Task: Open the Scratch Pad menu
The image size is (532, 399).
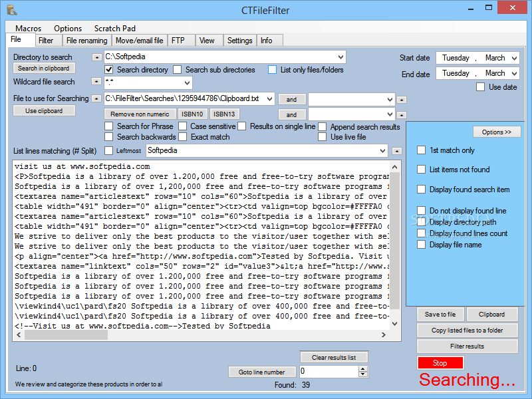Action: [x=114, y=29]
